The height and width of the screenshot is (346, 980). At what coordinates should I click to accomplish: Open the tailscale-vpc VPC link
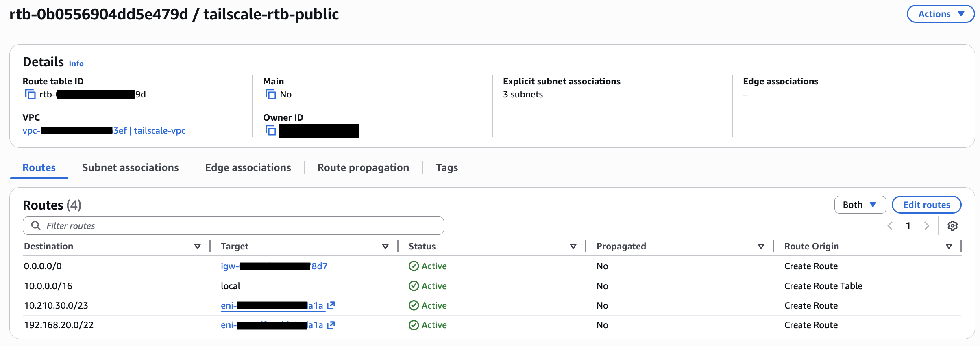159,130
